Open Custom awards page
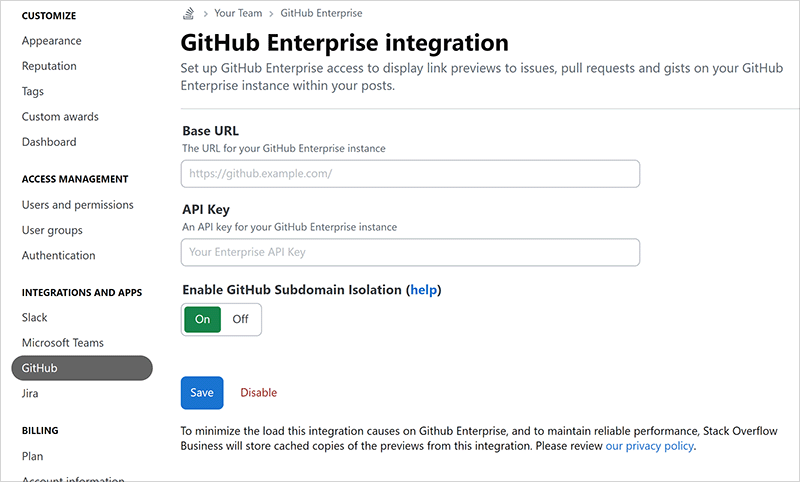Viewport: 800px width, 482px height. point(60,117)
